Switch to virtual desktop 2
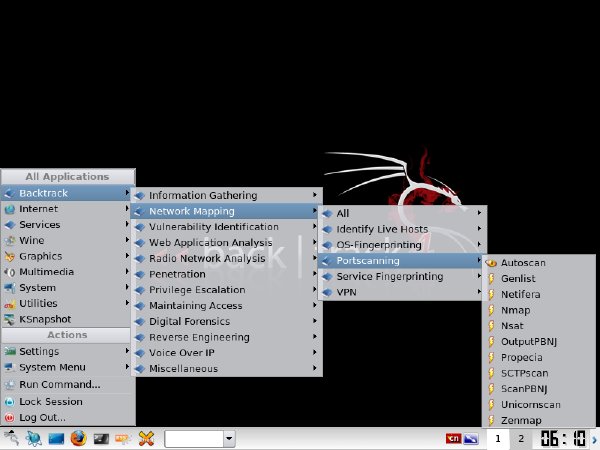Image resolution: width=600 pixels, height=450 pixels. point(521,439)
